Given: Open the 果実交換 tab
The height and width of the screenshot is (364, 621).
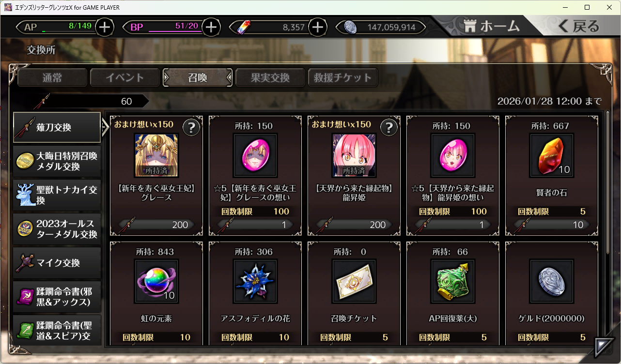Looking at the screenshot, I should click(270, 77).
